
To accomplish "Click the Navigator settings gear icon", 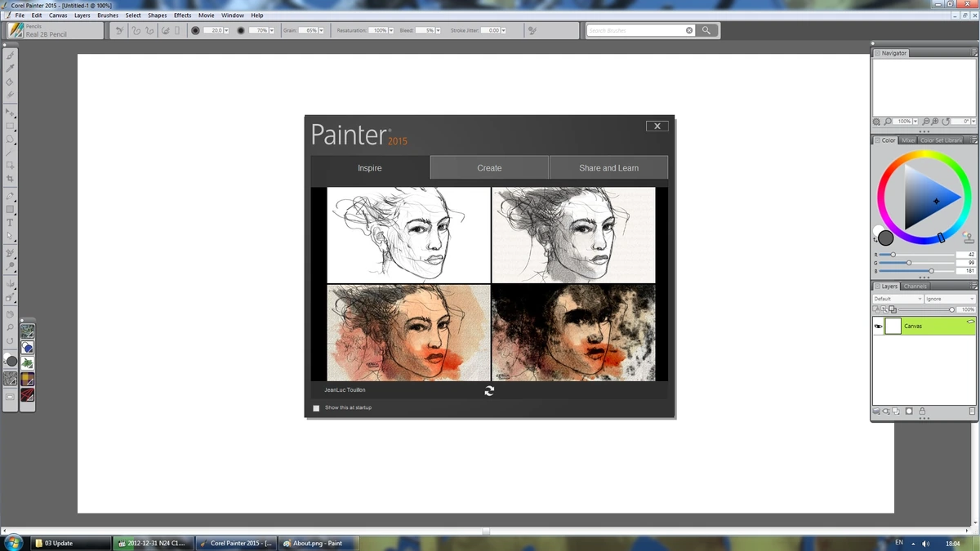I will click(x=877, y=121).
